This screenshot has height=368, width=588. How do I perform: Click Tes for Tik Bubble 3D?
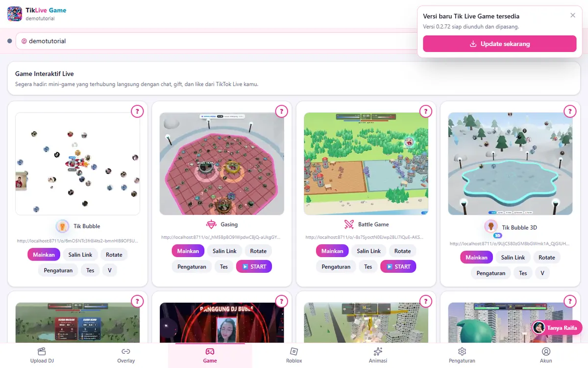523,273
